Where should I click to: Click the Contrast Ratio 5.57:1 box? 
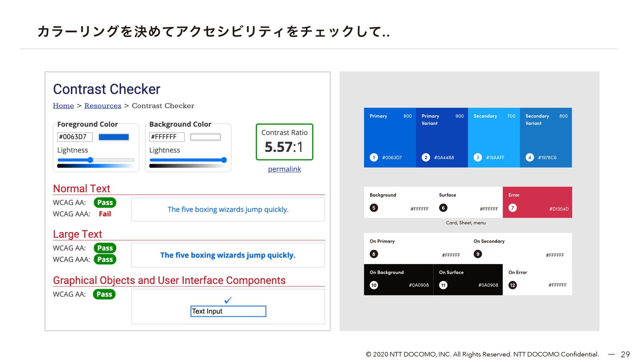[x=284, y=142]
